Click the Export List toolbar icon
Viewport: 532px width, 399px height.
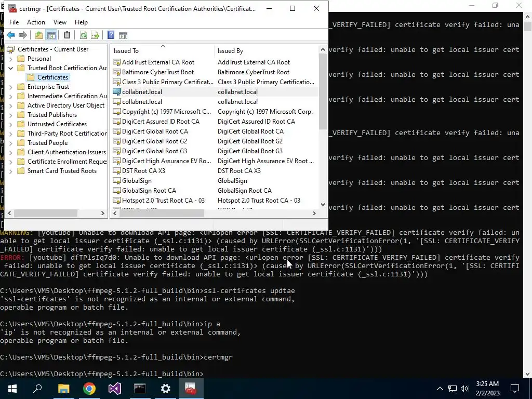[x=95, y=35]
